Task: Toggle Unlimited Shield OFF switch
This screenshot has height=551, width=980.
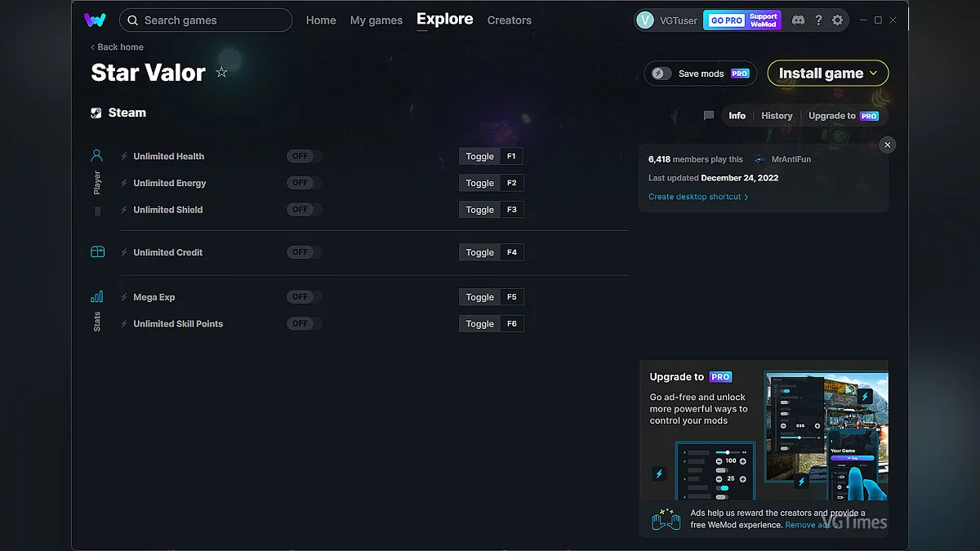Action: [304, 210]
